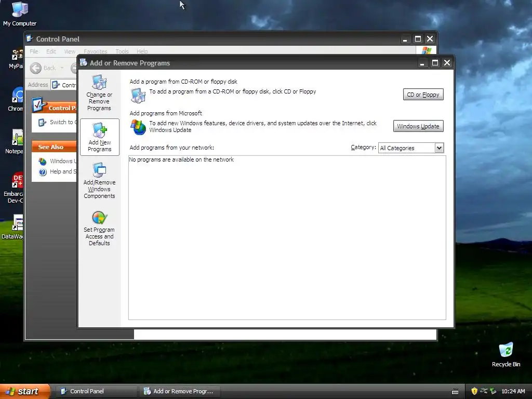532x399 pixels.
Task: Click the security shield tray icon
Action: (474, 391)
